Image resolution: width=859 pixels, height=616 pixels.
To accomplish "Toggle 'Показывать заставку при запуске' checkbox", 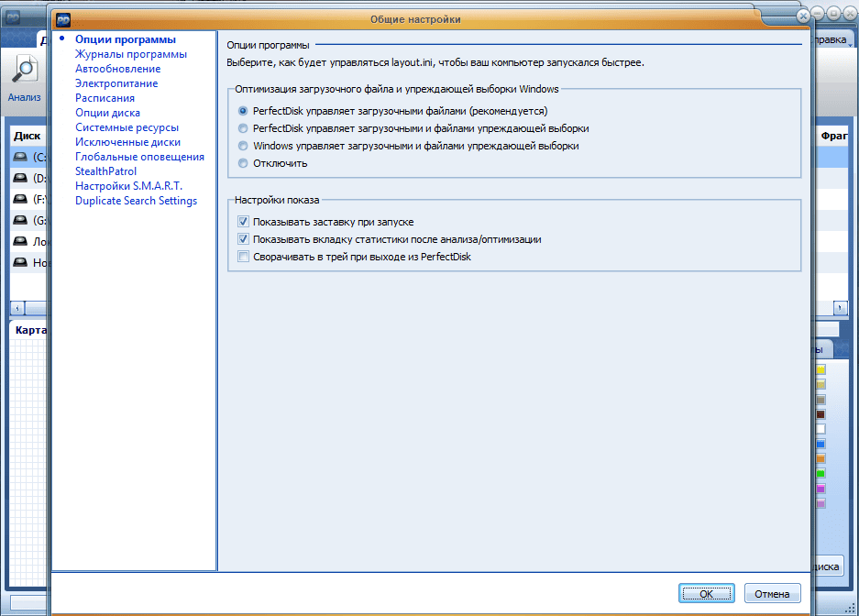I will [x=243, y=222].
